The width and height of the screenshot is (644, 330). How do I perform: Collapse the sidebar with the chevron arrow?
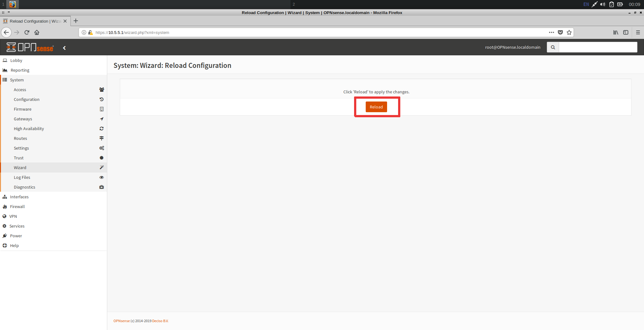64,48
